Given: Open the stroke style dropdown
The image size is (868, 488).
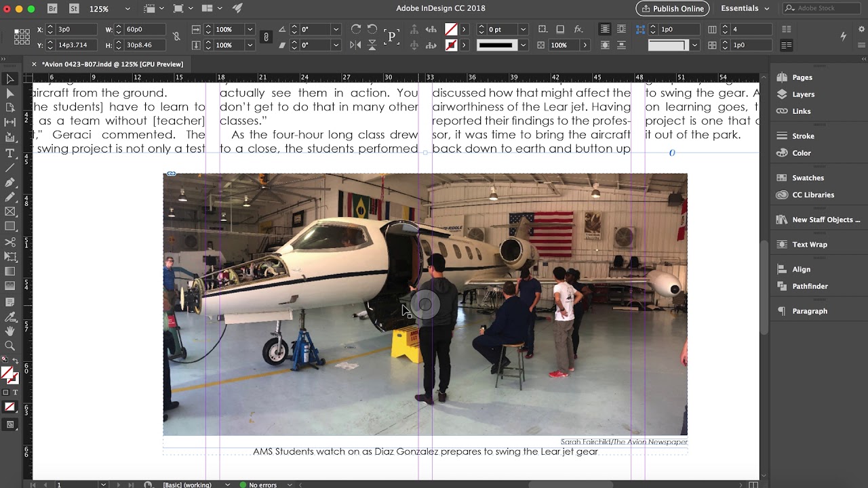Looking at the screenshot, I should pyautogui.click(x=523, y=45).
